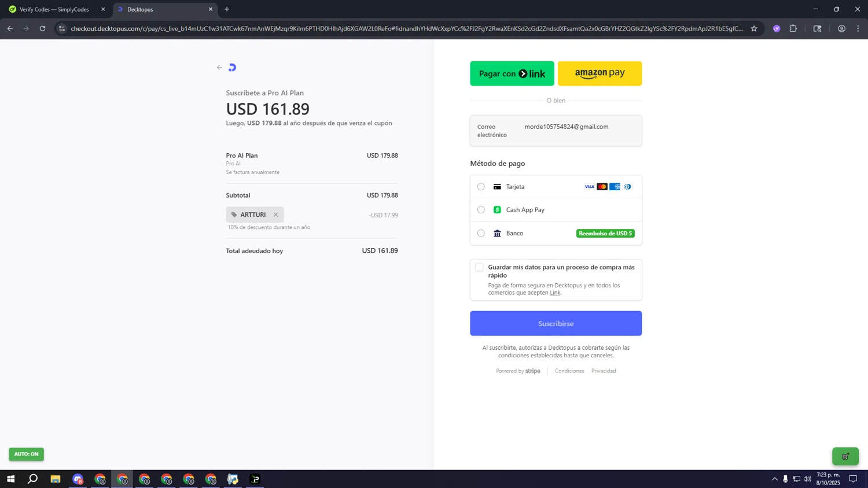
Task: Open the Condiciones link
Action: click(x=569, y=371)
